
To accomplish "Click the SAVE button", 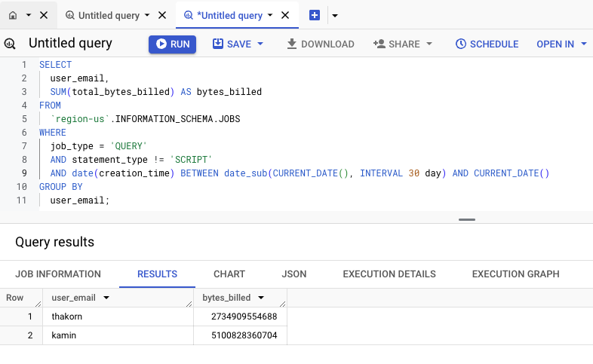I will [x=232, y=44].
